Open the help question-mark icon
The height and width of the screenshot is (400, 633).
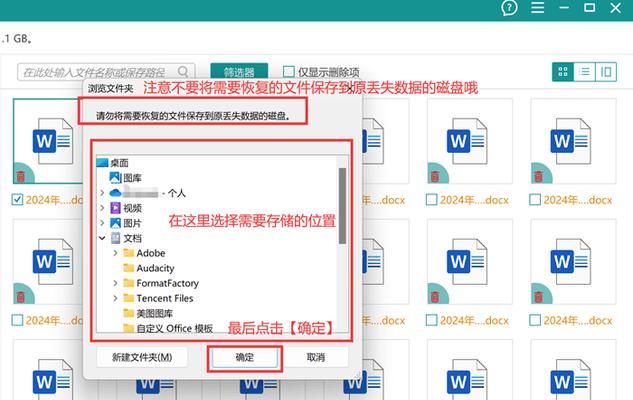509,8
